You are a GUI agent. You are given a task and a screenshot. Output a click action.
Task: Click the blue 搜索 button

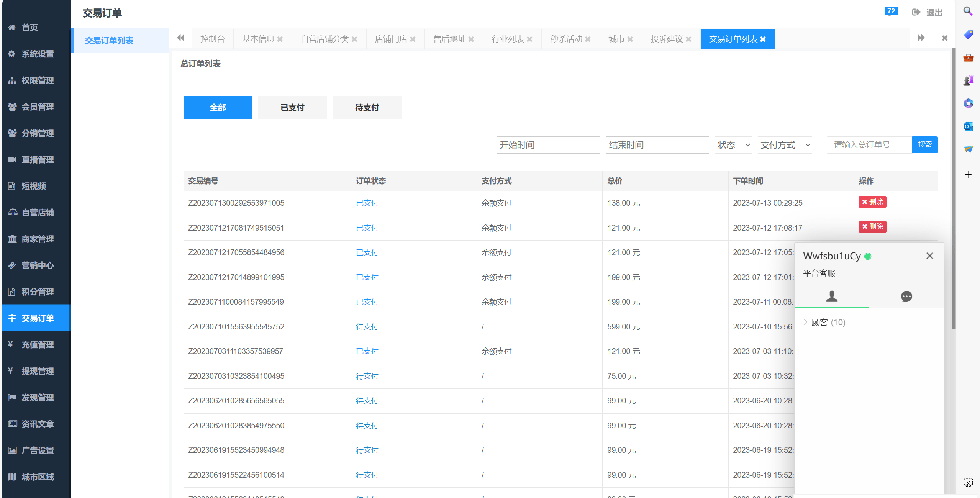coord(924,145)
